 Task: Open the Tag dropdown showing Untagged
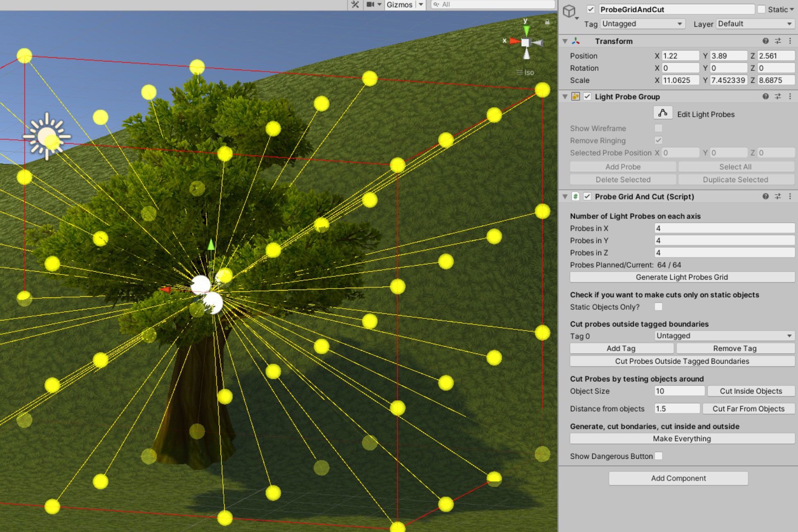click(x=642, y=24)
